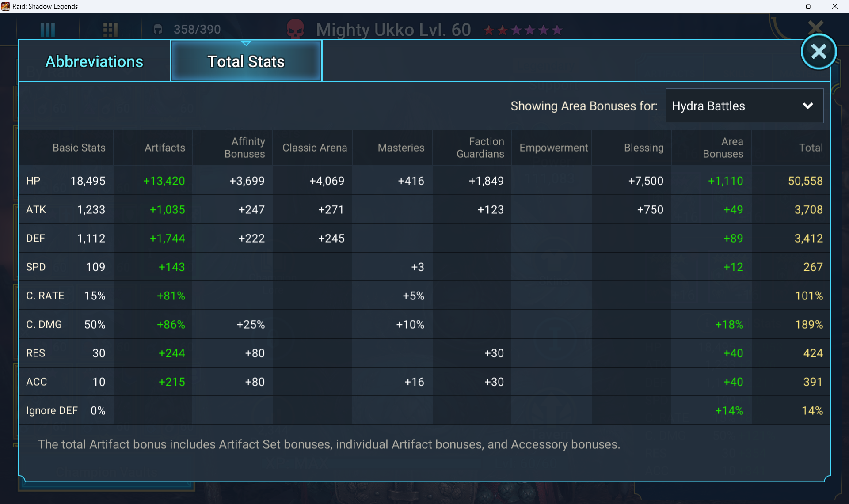Open the Hydra Battles area bonus dropdown
This screenshot has width=849, height=504.
tap(744, 106)
